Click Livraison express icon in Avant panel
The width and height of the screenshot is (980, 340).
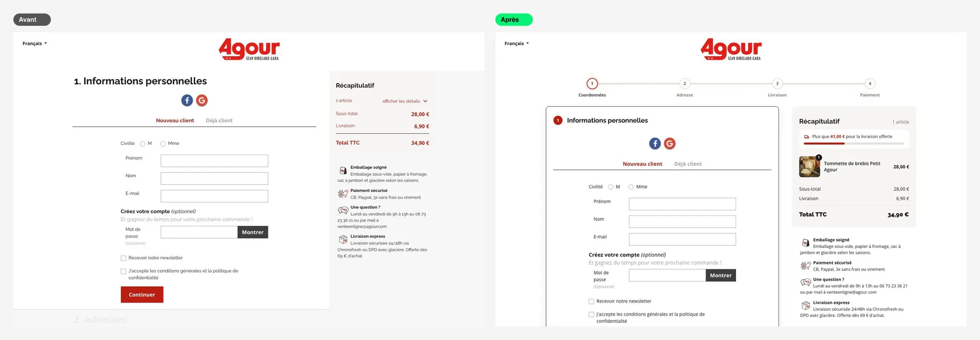tap(343, 239)
